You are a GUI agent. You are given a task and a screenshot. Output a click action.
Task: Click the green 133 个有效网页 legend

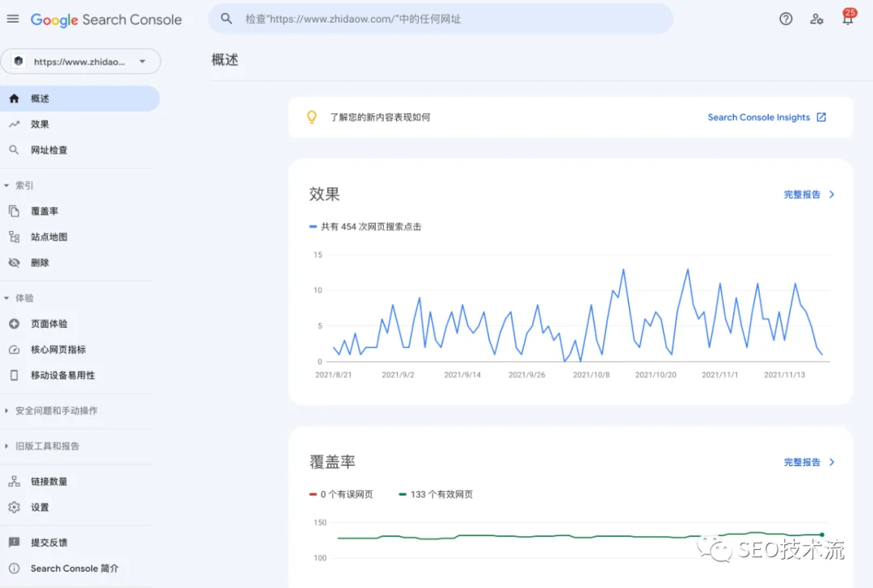pos(436,494)
